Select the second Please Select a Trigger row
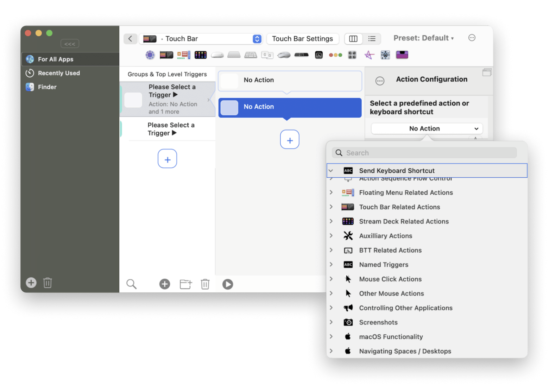The image size is (549, 392). [168, 129]
